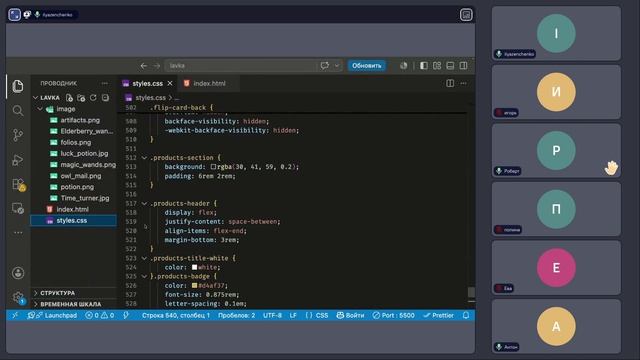The image size is (640, 360).
Task: Open the rgba color swatch on line 513
Action: point(213,167)
